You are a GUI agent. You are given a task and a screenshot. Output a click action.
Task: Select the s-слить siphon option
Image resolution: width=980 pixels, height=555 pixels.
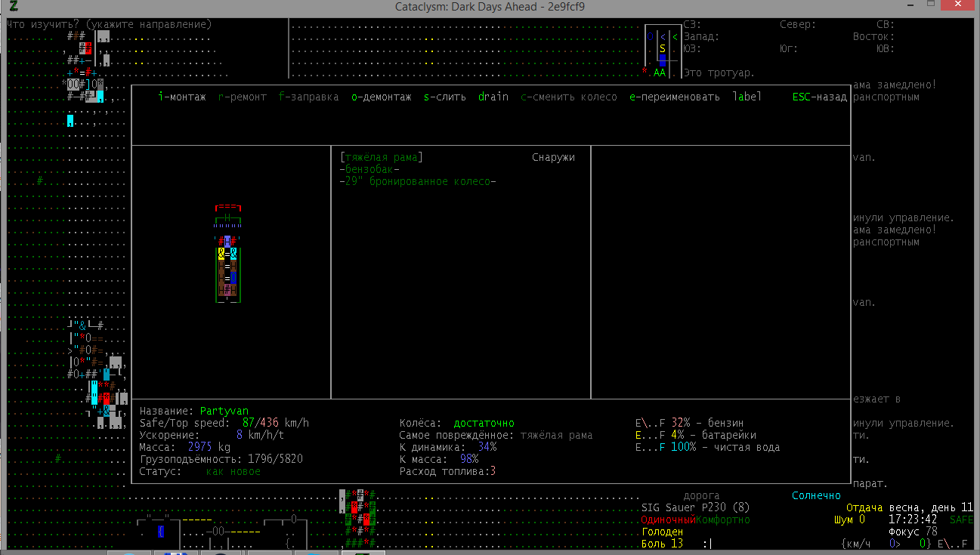click(x=445, y=97)
